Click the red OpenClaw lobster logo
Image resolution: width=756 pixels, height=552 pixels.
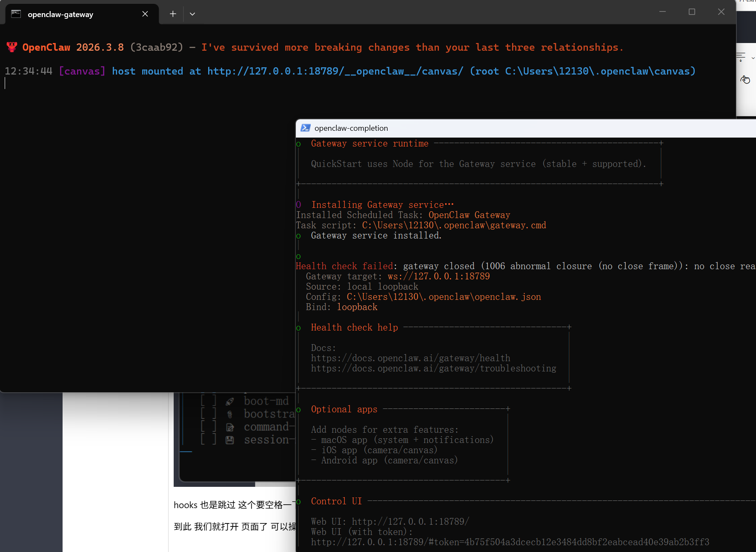point(12,47)
